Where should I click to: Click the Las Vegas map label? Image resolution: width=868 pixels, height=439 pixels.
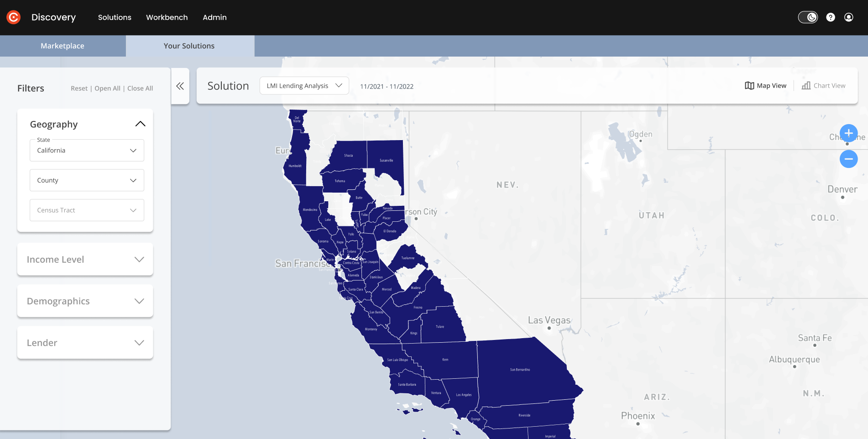pos(549,320)
